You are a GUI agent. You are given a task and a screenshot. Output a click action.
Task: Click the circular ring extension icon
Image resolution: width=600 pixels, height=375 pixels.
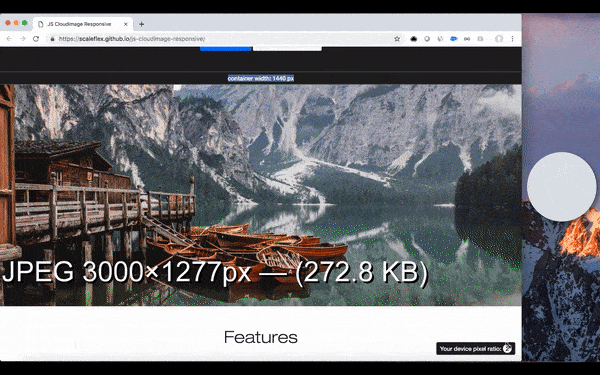tap(427, 39)
